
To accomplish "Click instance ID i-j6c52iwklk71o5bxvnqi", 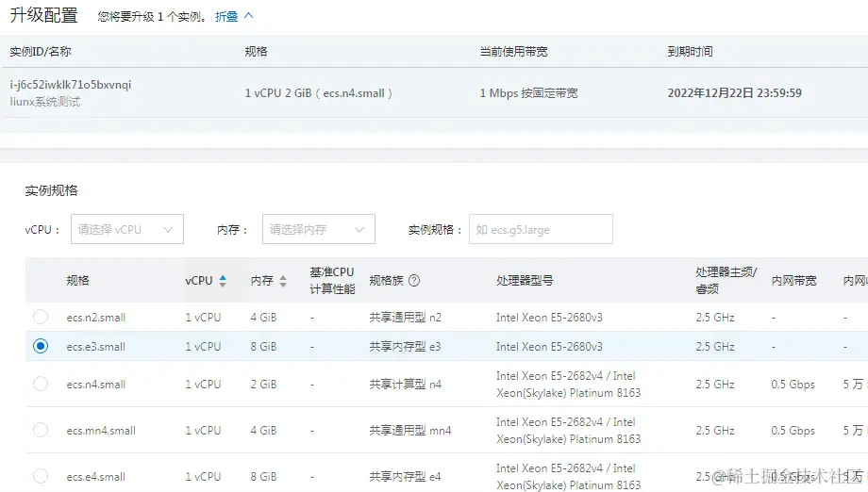I will pos(71,85).
